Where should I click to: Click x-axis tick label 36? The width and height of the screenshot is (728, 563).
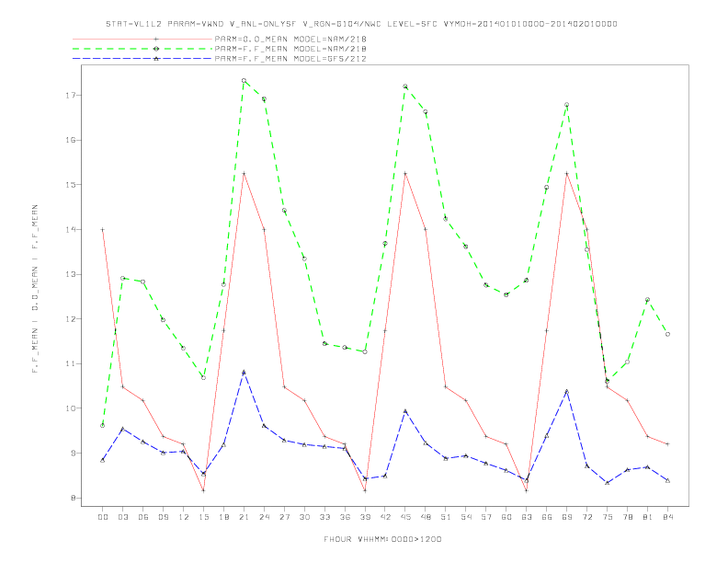click(x=345, y=517)
